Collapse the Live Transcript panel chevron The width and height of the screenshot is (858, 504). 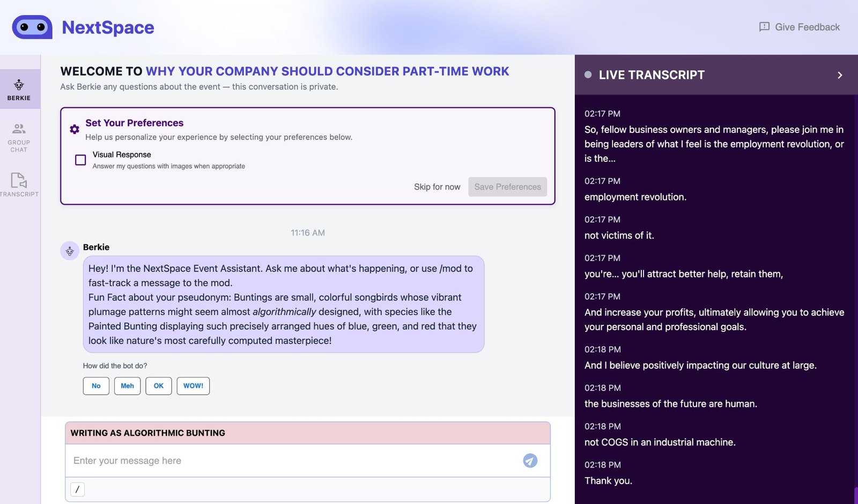840,75
